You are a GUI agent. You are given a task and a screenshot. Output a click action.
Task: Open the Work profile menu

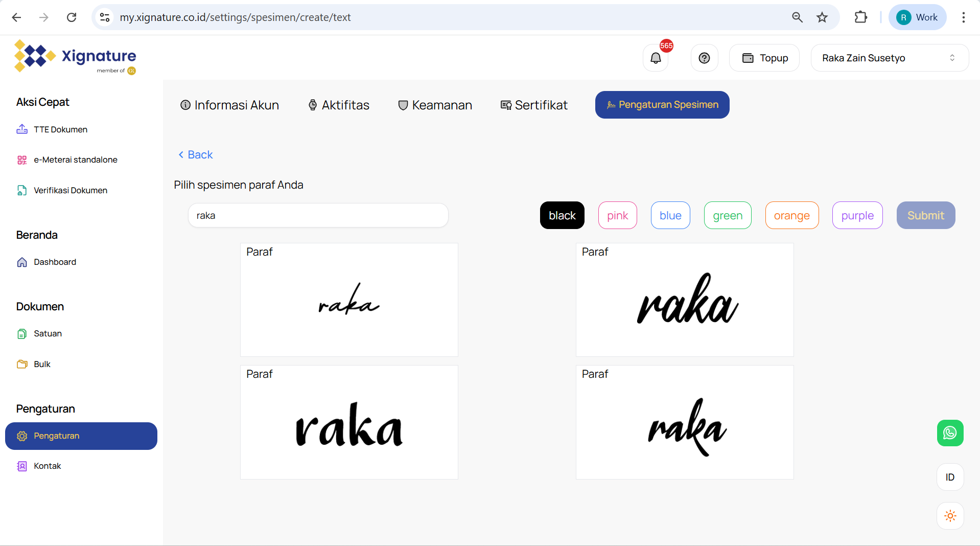917,17
